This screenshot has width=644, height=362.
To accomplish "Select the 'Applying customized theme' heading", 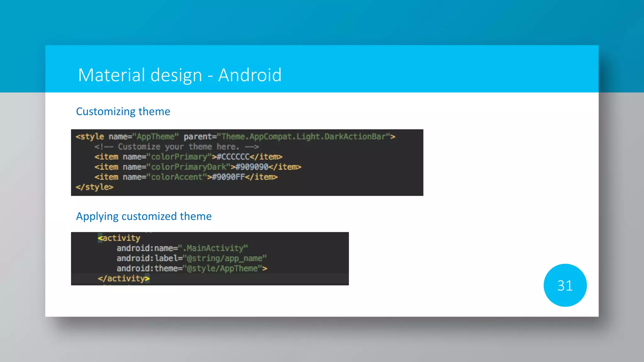I will pos(144,216).
